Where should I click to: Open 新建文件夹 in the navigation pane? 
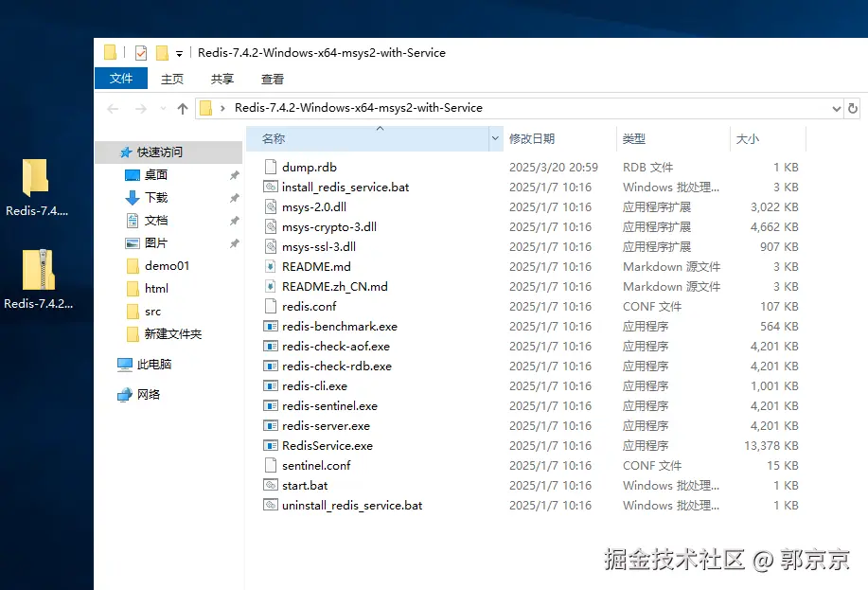pyautogui.click(x=172, y=334)
